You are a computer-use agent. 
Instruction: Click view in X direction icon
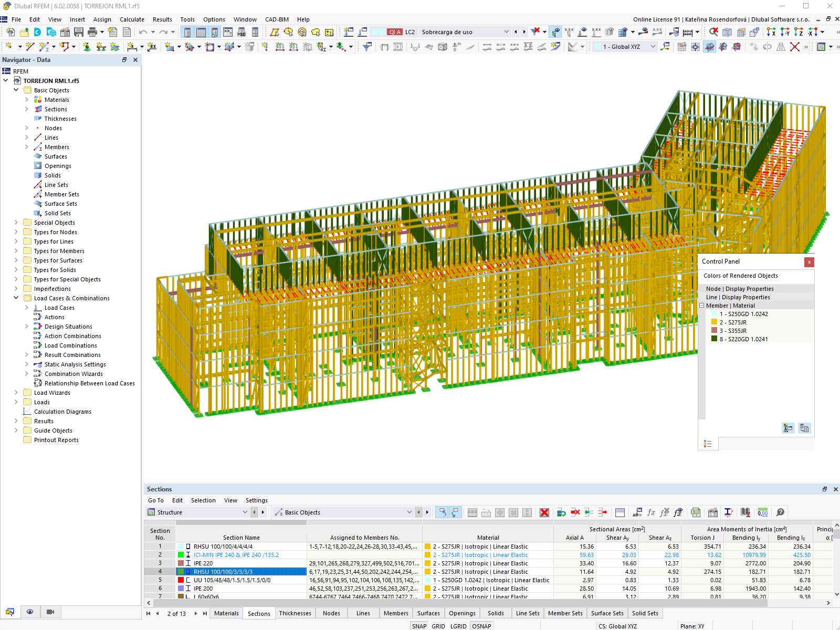click(x=771, y=32)
